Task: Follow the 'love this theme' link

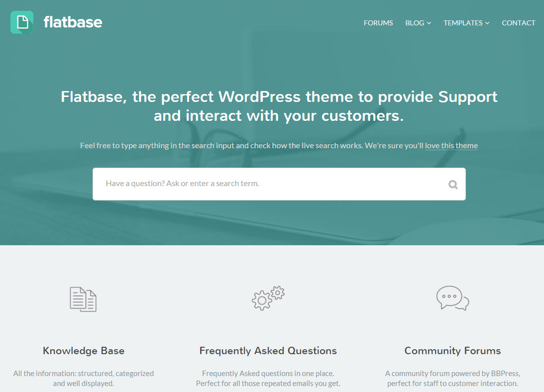Action: pos(451,146)
